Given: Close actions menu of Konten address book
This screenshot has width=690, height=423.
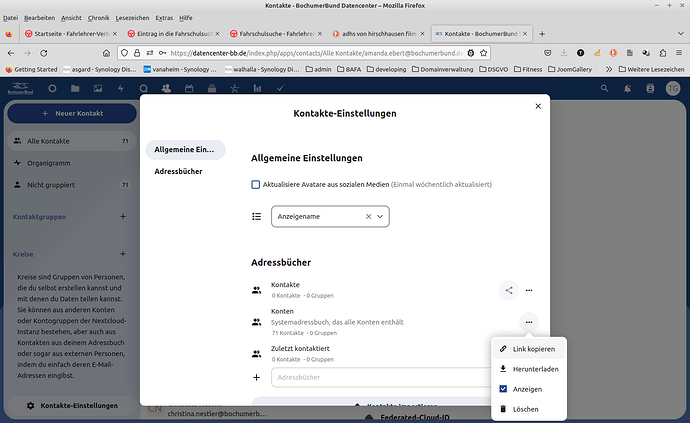Looking at the screenshot, I should click(x=529, y=321).
